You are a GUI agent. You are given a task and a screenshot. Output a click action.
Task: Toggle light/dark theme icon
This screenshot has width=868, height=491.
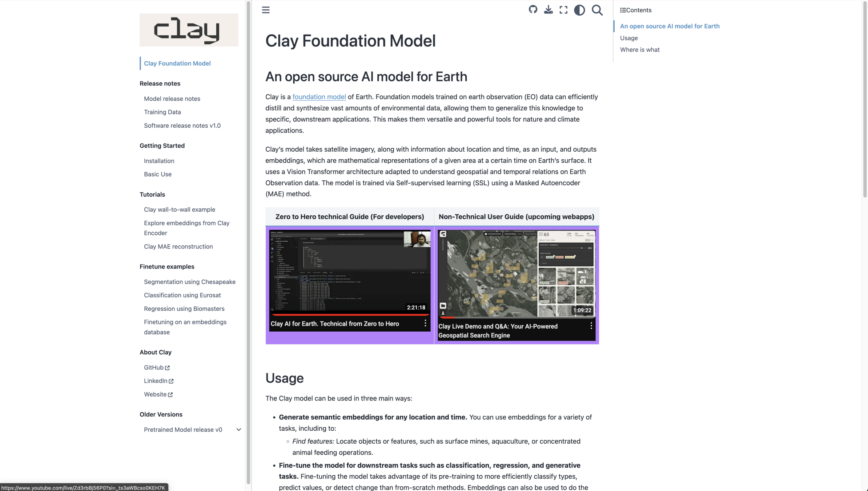579,10
